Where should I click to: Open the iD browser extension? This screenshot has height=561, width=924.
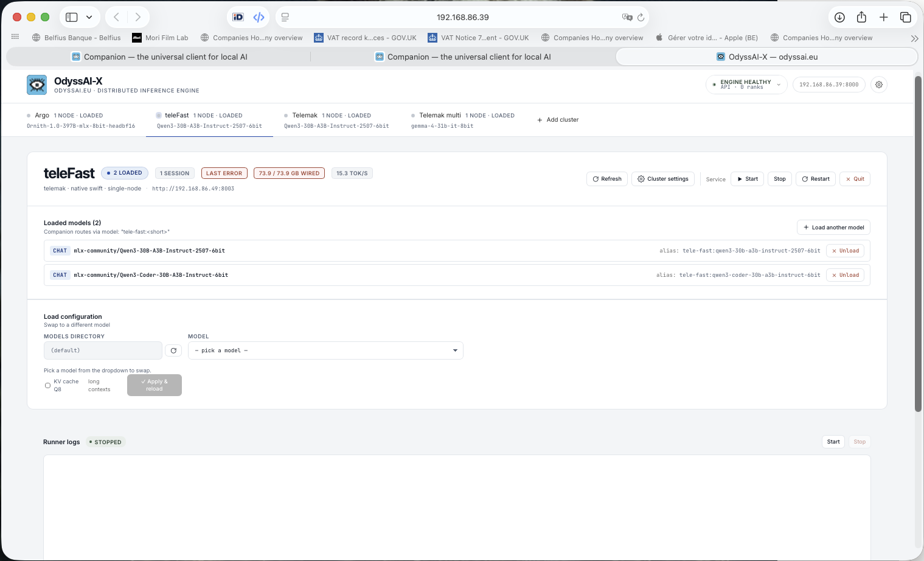(238, 17)
